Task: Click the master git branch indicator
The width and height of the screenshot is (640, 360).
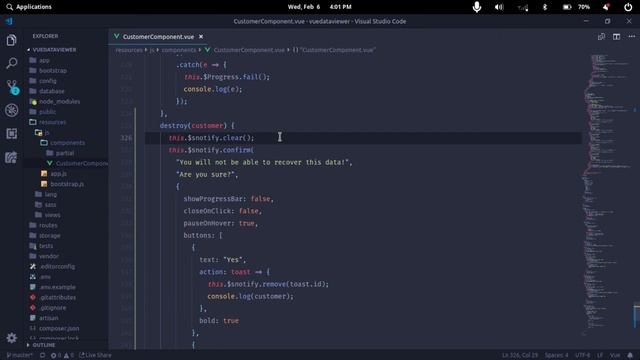Action: [20, 355]
